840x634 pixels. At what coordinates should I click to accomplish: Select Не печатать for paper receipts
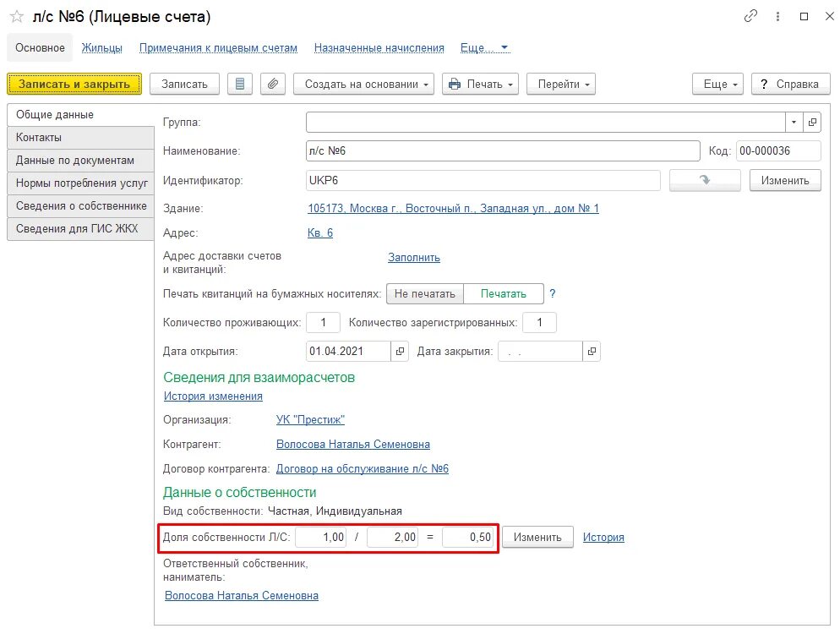(425, 293)
